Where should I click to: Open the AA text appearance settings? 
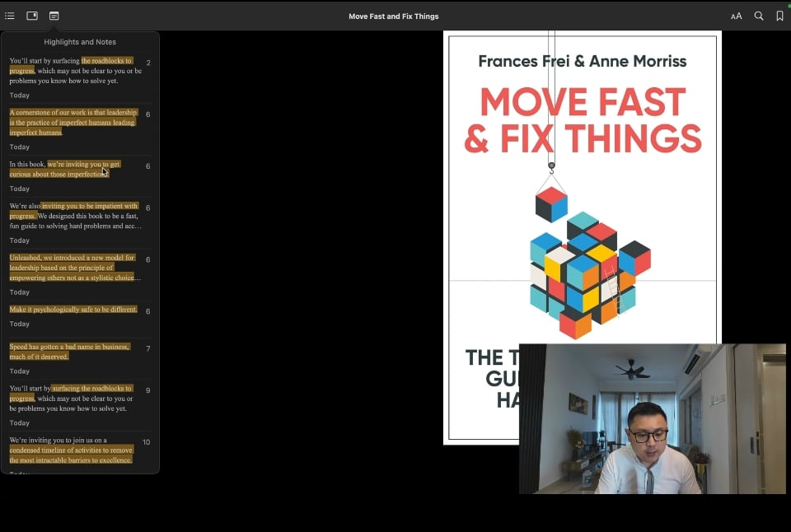coord(736,16)
